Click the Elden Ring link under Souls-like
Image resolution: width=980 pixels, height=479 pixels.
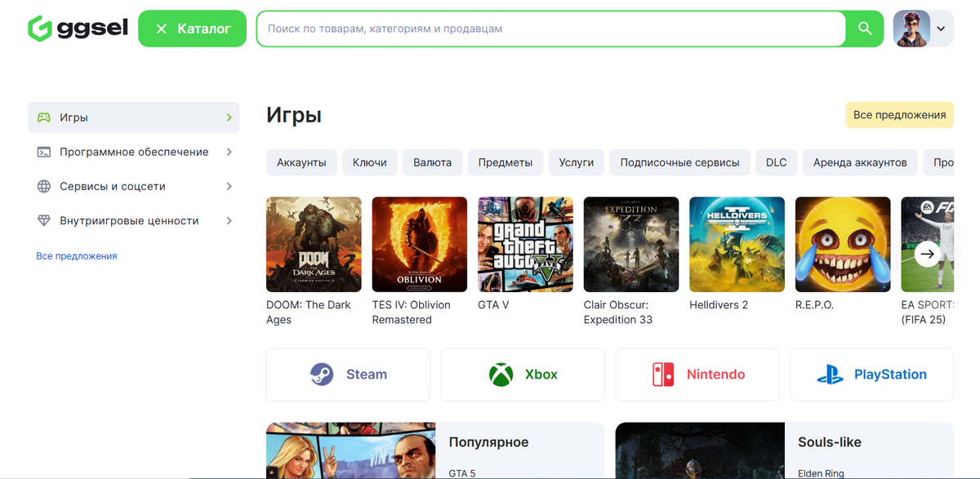point(821,473)
